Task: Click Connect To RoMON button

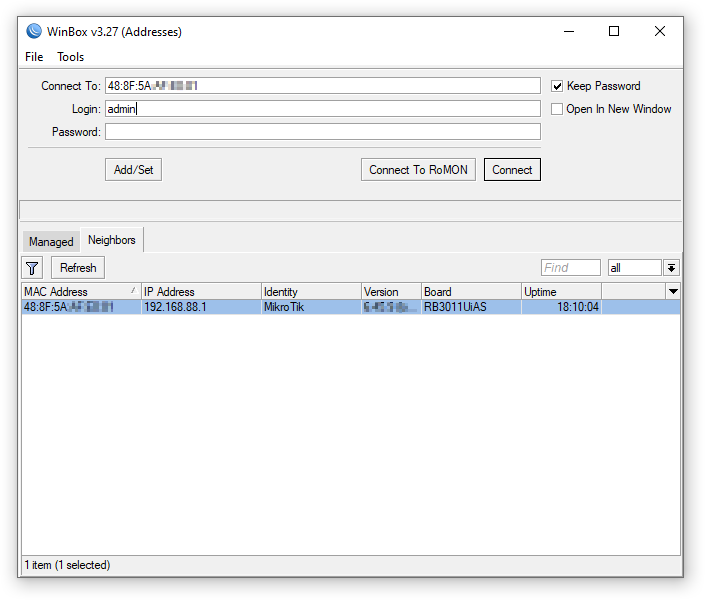Action: [418, 170]
